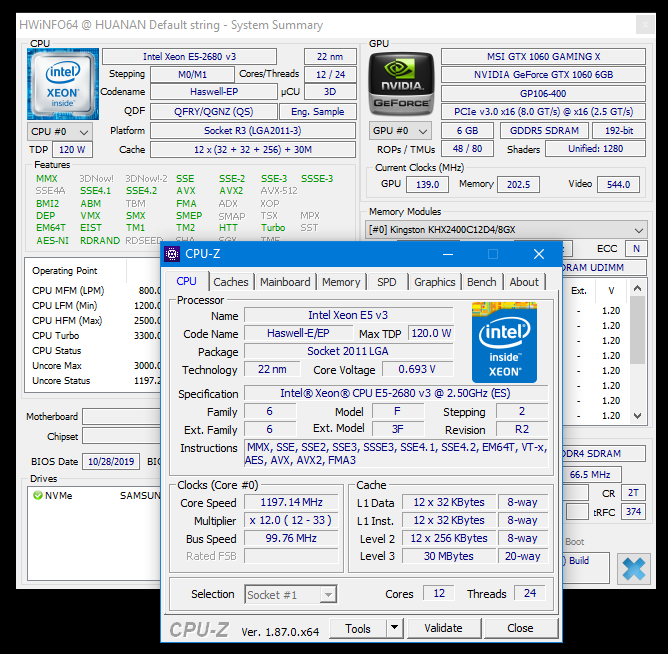668x654 pixels.
Task: Click the Video clock 544.0 value
Action: coord(618,184)
